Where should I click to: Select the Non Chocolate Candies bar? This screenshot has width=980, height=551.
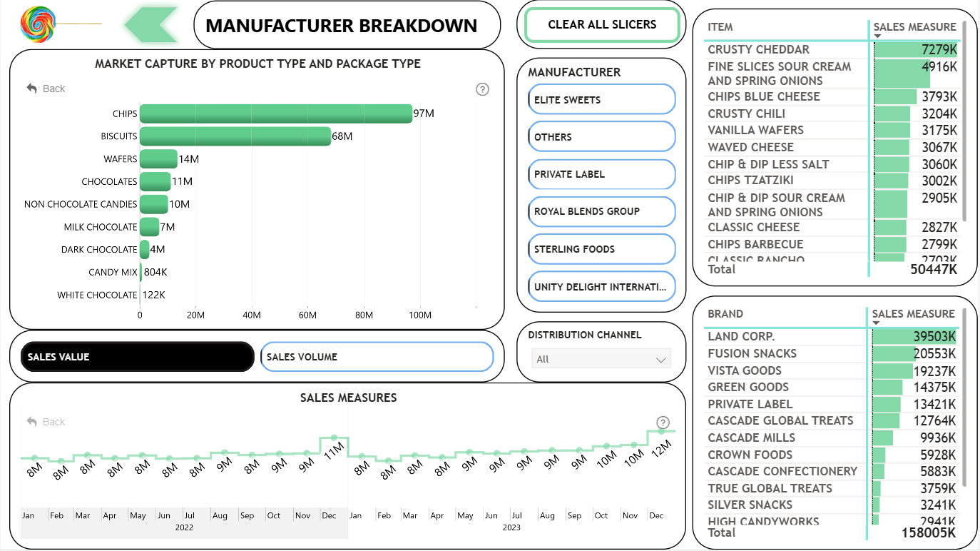(x=153, y=204)
